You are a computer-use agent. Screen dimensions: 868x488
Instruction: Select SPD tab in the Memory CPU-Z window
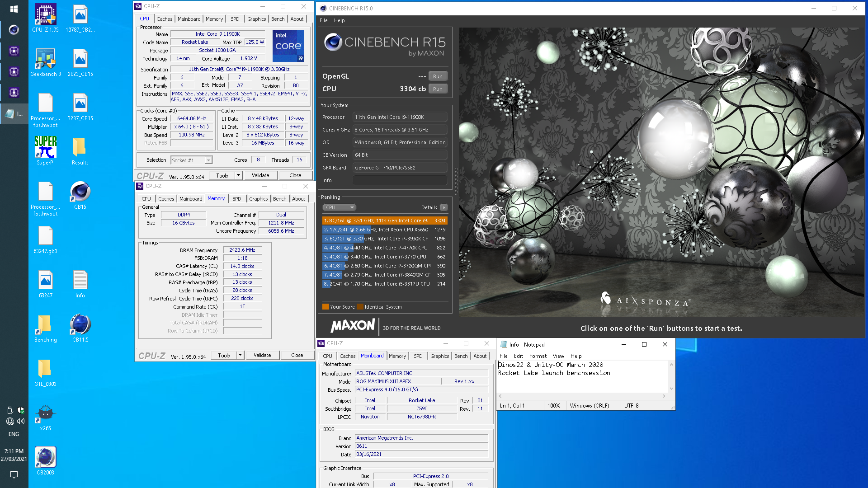[236, 199]
